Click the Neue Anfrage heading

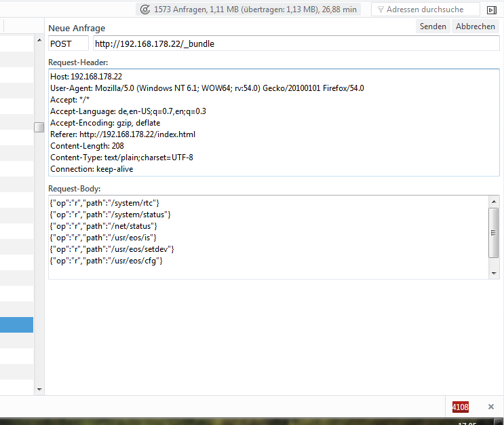pos(77,29)
